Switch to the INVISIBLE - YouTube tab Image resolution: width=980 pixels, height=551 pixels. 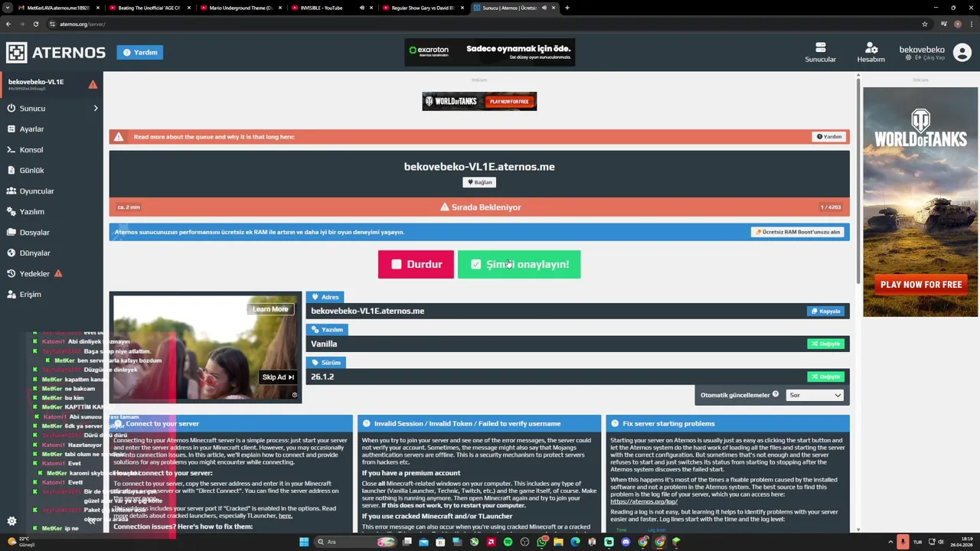(332, 8)
